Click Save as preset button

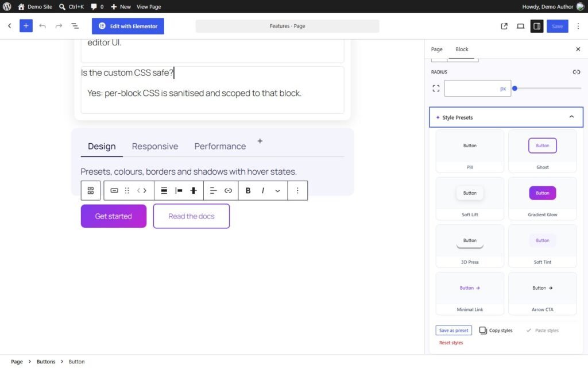454,331
